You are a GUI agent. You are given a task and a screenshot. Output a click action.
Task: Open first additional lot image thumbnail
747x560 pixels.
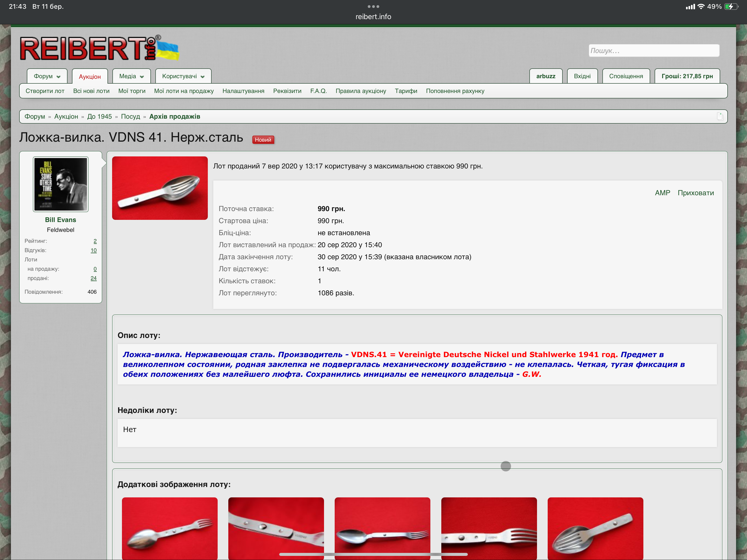(x=170, y=528)
